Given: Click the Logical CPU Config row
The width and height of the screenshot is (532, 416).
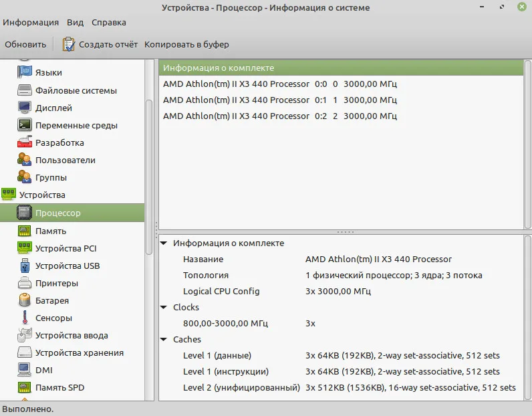Looking at the screenshot, I should (341, 291).
